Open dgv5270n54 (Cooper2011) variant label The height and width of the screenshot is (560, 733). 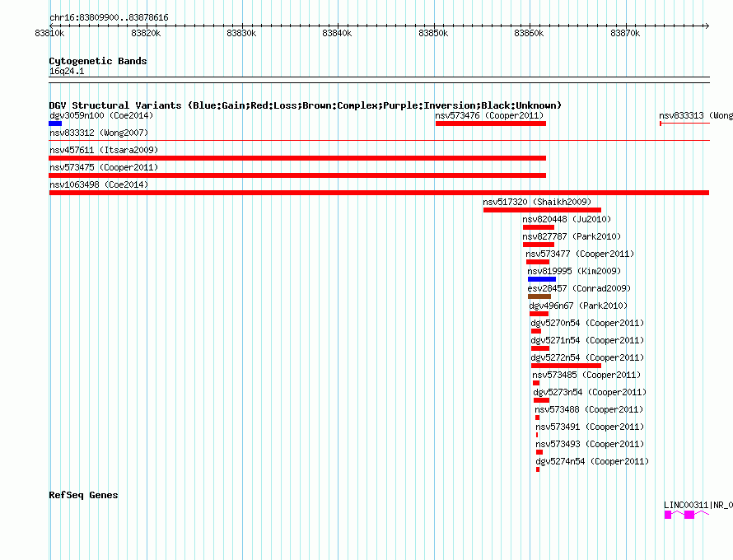coord(587,323)
